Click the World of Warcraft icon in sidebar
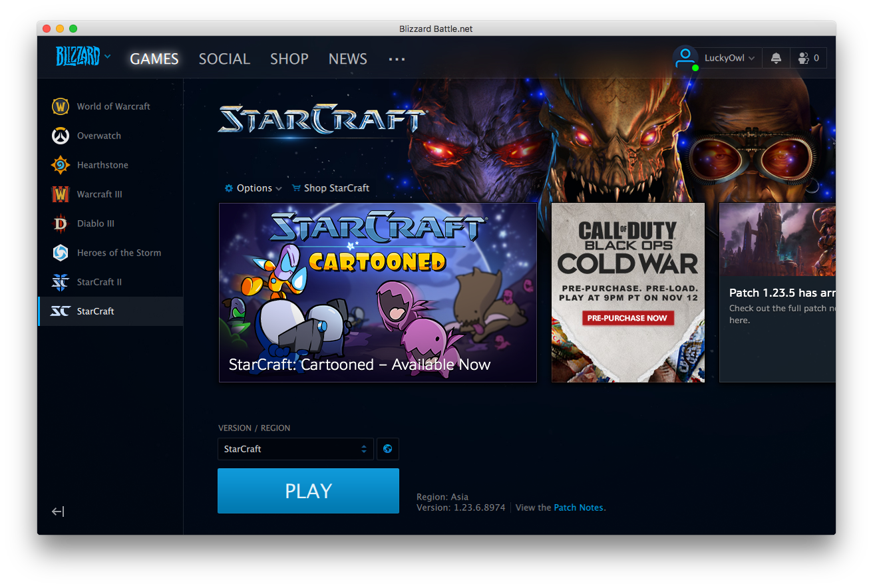873x588 pixels. click(x=61, y=106)
